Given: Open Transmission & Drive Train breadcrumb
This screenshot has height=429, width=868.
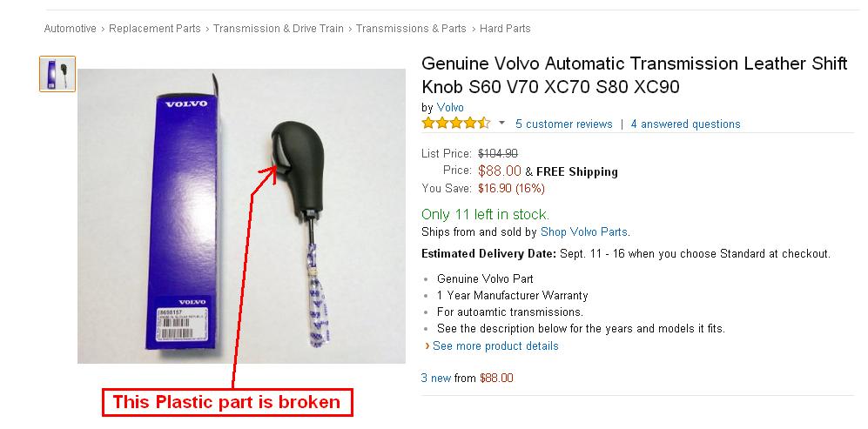Looking at the screenshot, I should pyautogui.click(x=279, y=29).
